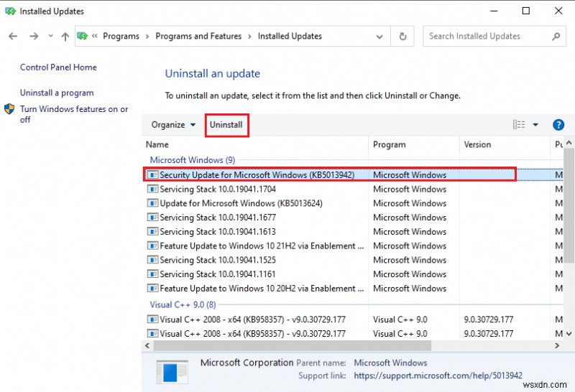The height and width of the screenshot is (392, 575).
Task: Select Update for Microsoft Windows (KB5013624)
Action: point(241,203)
